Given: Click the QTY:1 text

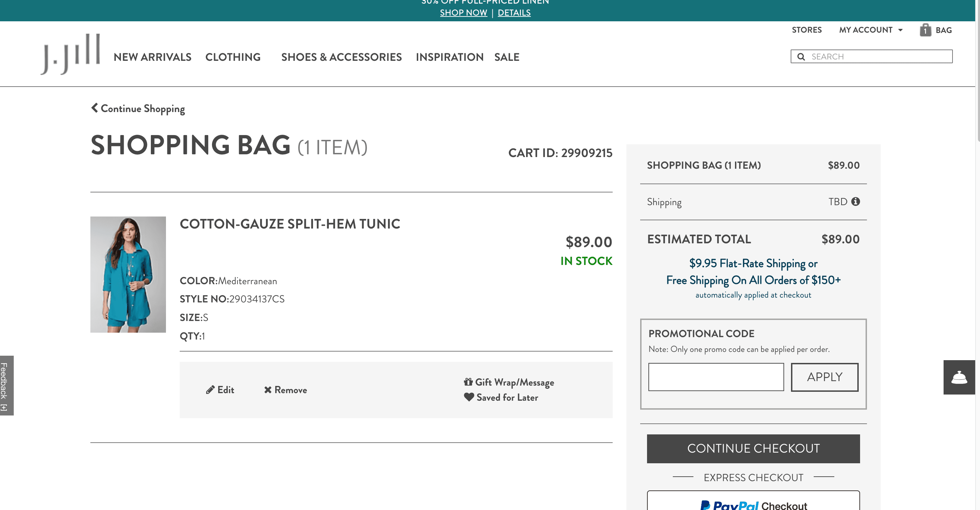Looking at the screenshot, I should [192, 336].
